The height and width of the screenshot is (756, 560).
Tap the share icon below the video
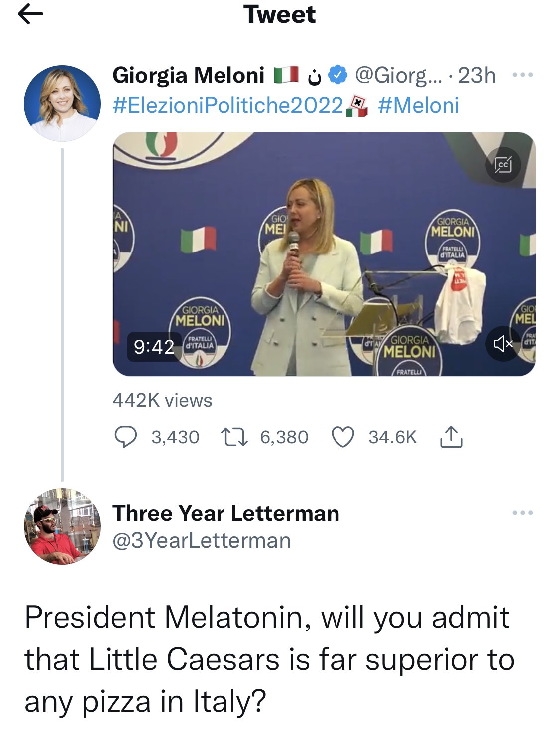451,437
